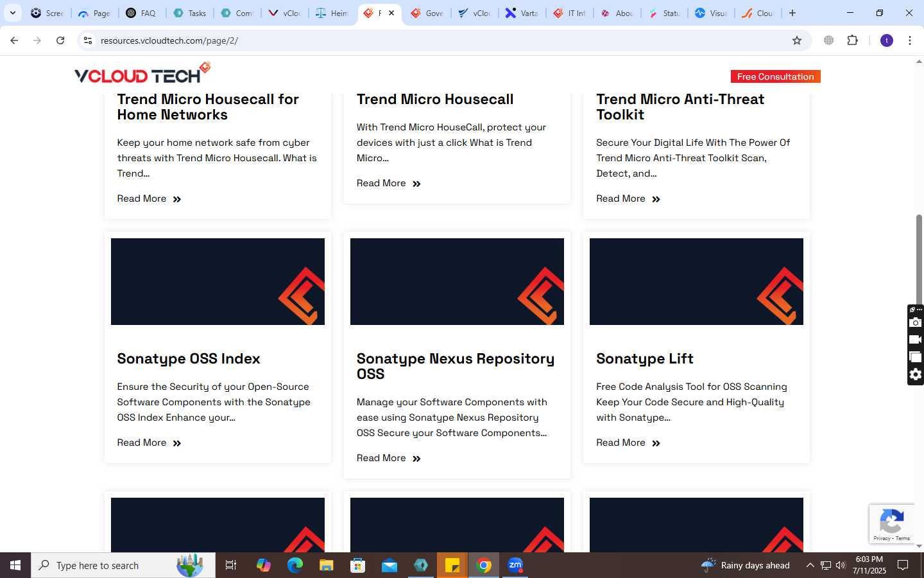This screenshot has width=924, height=578.
Task: Click the Free Consultation button
Action: [x=775, y=76]
